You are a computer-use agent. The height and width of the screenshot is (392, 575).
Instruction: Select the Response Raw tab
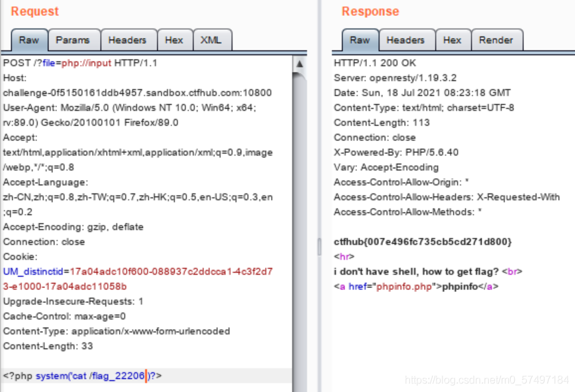pyautogui.click(x=360, y=40)
